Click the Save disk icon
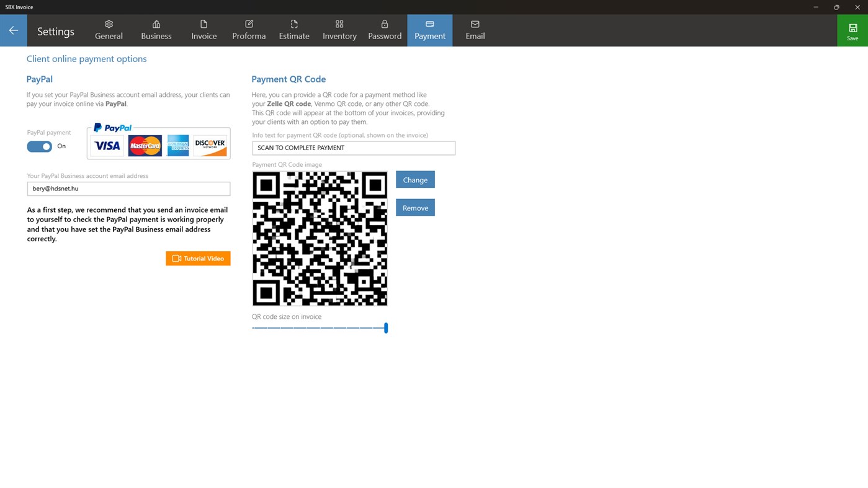Screen dimensions: 868x488 pos(852,27)
